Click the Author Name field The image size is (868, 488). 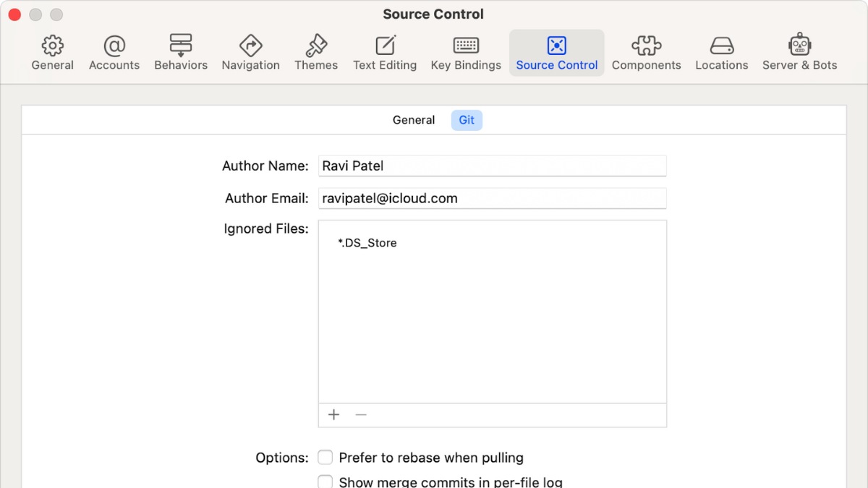492,166
